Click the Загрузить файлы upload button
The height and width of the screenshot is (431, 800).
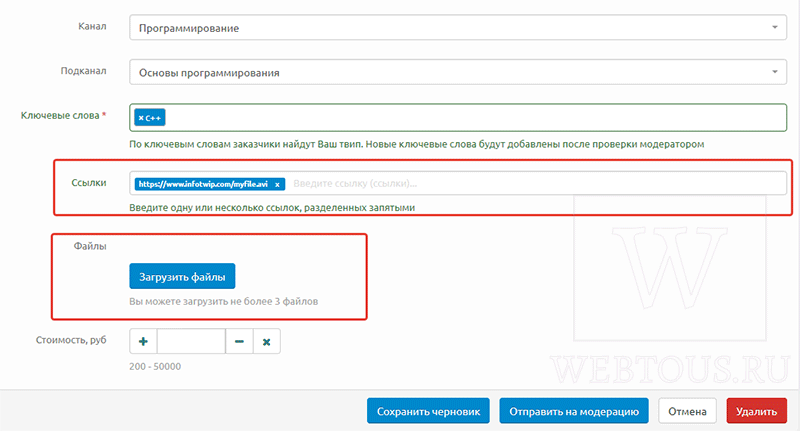click(x=182, y=276)
